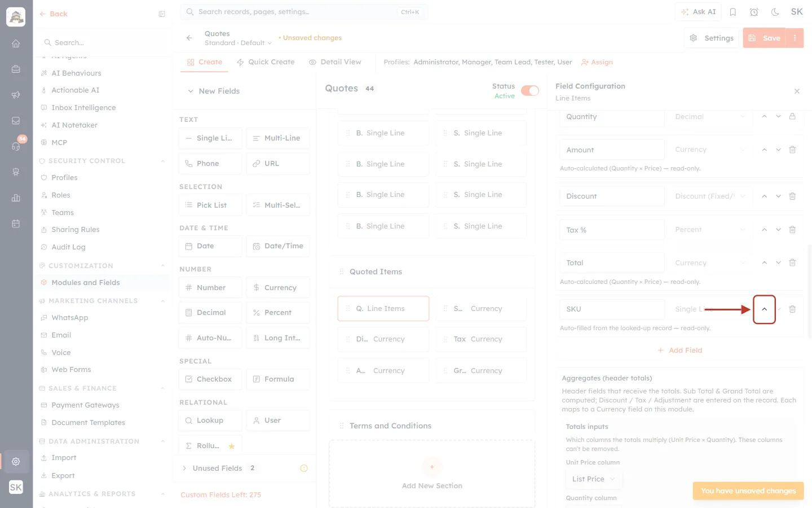Delete the Discount line item field

coord(792,196)
